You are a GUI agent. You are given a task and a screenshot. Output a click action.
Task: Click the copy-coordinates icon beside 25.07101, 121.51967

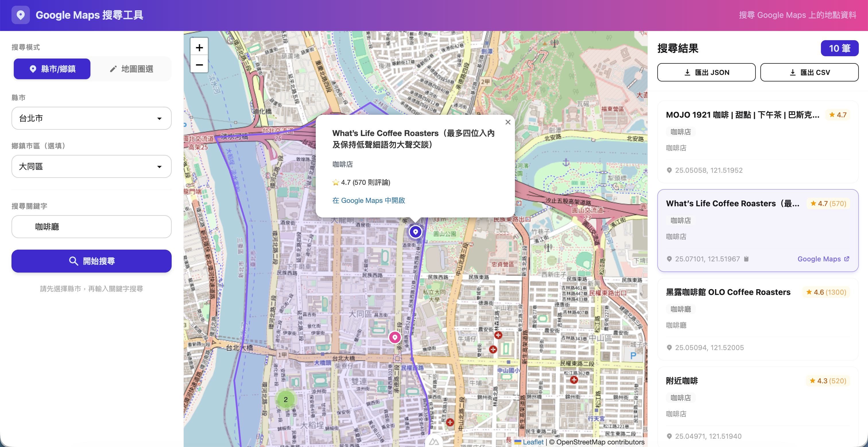click(747, 259)
